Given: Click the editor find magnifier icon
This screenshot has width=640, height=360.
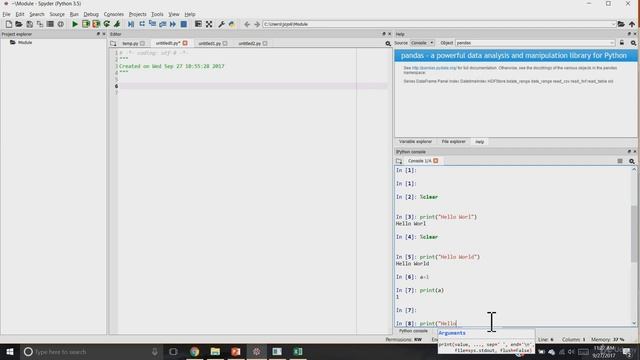Looking at the screenshot, I should 388,43.
